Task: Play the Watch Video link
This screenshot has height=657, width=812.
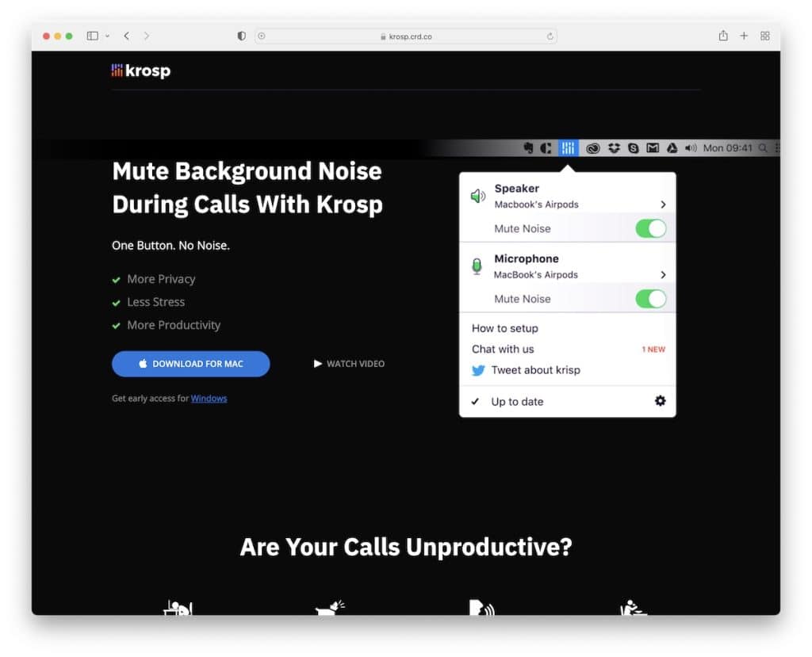Action: [350, 364]
